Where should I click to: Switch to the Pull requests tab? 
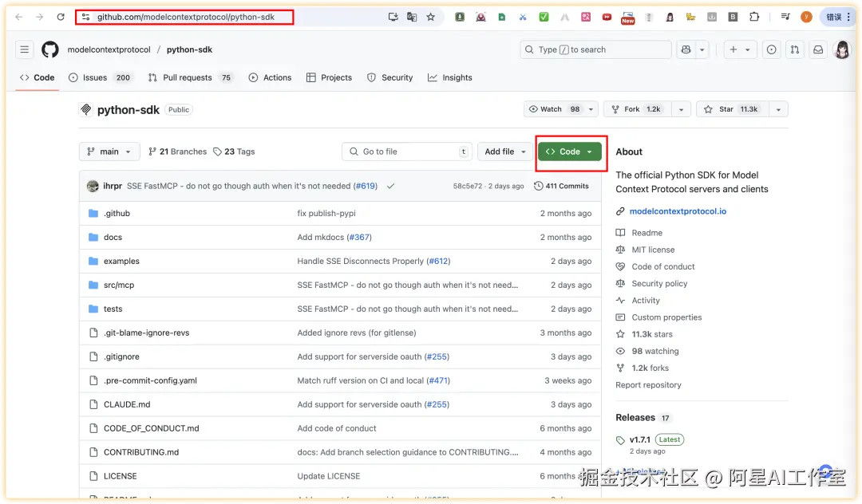pos(190,77)
